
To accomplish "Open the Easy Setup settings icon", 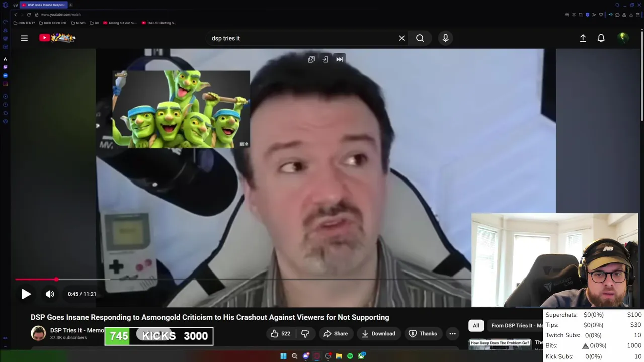I will point(638,15).
